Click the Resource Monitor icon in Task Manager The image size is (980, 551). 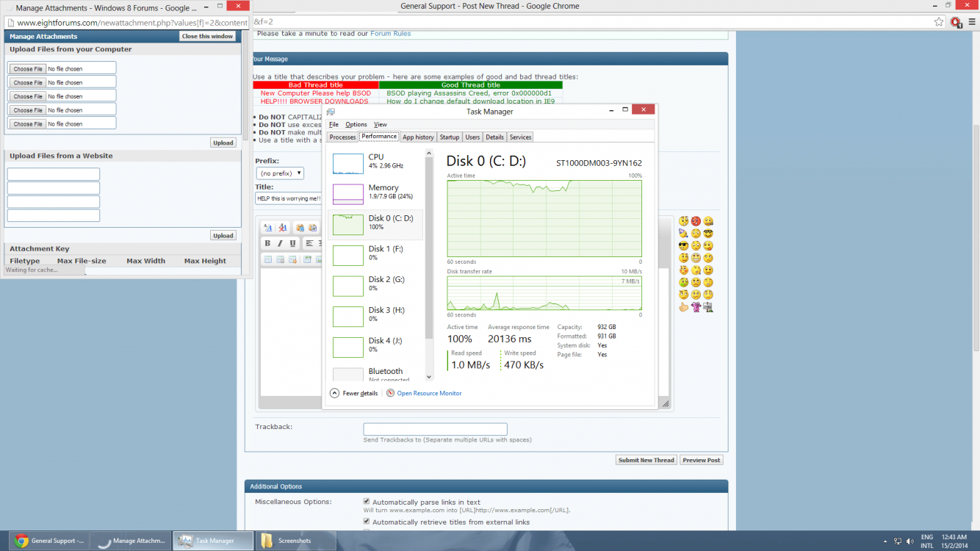(391, 393)
